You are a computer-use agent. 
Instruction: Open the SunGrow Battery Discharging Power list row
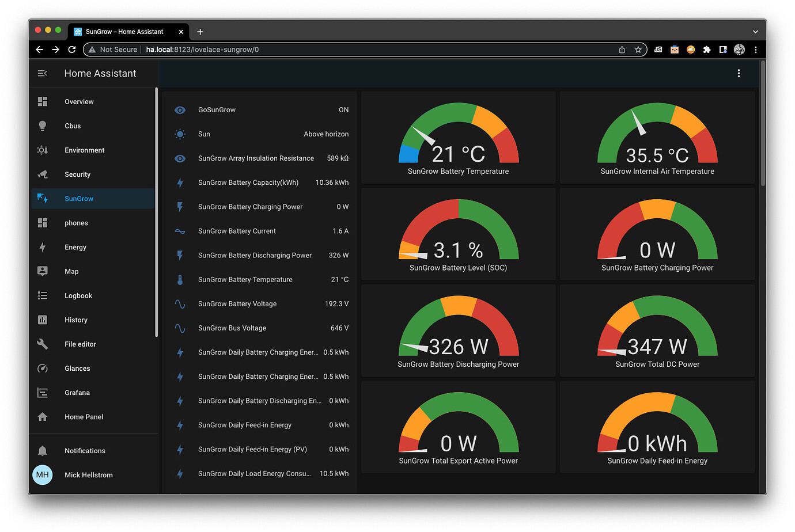pyautogui.click(x=261, y=255)
